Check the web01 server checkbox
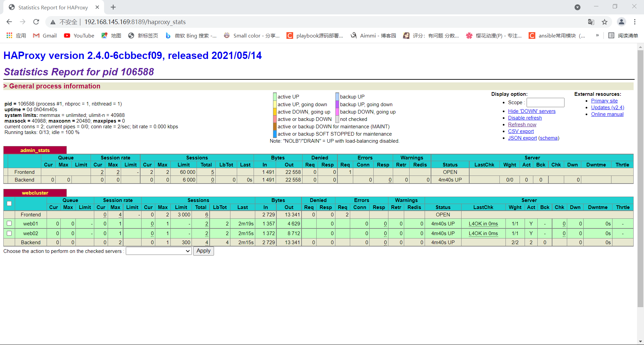Screen dimensions: 644x345 coord(9,223)
